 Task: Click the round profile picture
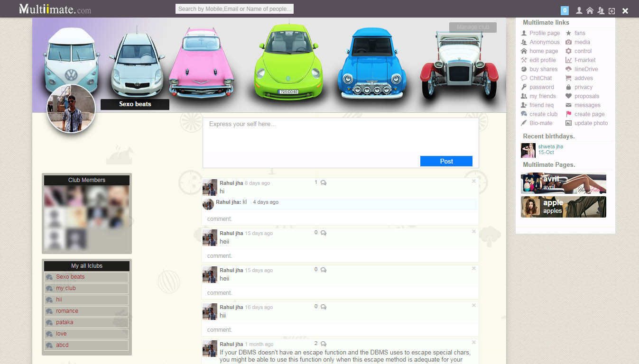(x=71, y=109)
